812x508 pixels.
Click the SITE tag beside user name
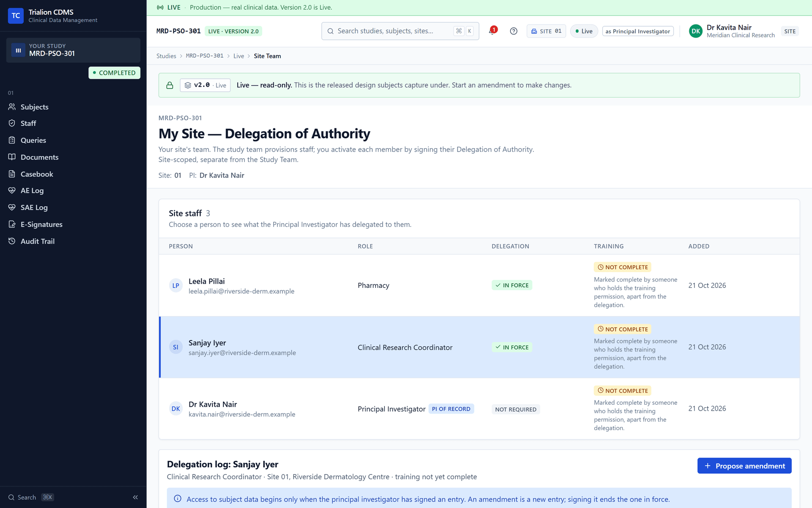790,31
